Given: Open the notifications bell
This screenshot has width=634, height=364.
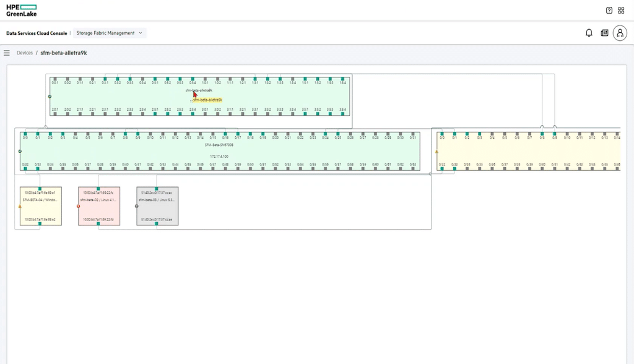Looking at the screenshot, I should coord(589,33).
